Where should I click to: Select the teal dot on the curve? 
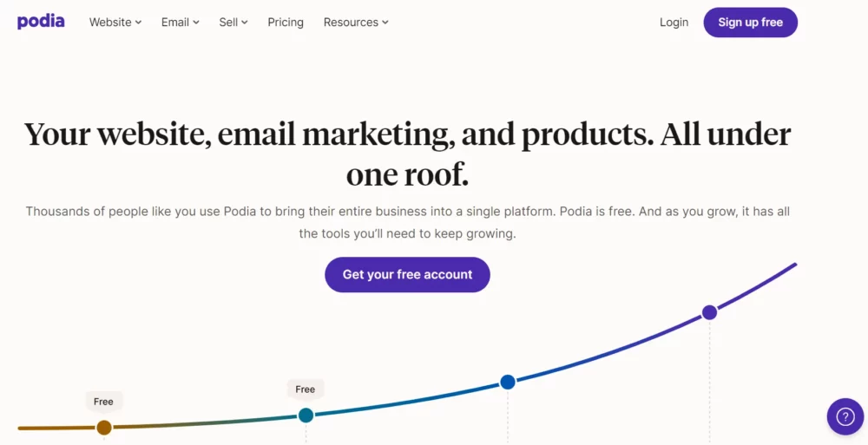point(306,416)
